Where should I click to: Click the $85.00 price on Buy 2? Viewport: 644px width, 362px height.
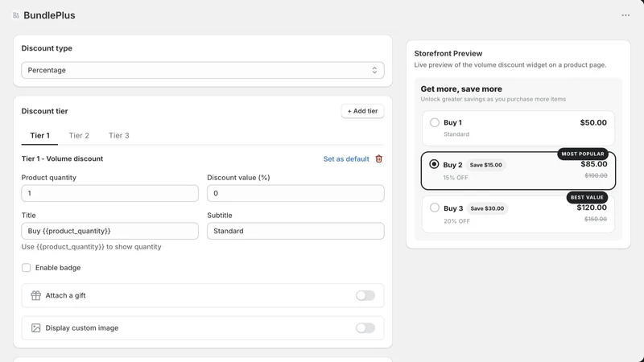point(594,164)
